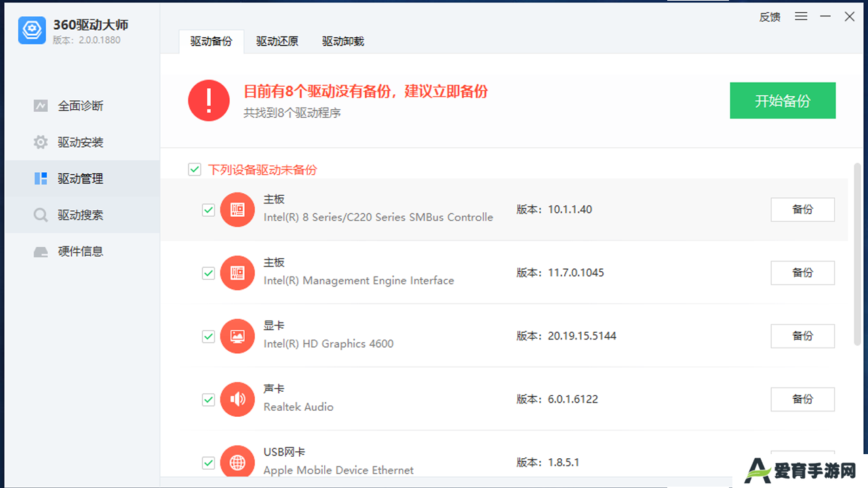
Task: Click the 360驱动大师 logo icon
Action: point(32,30)
